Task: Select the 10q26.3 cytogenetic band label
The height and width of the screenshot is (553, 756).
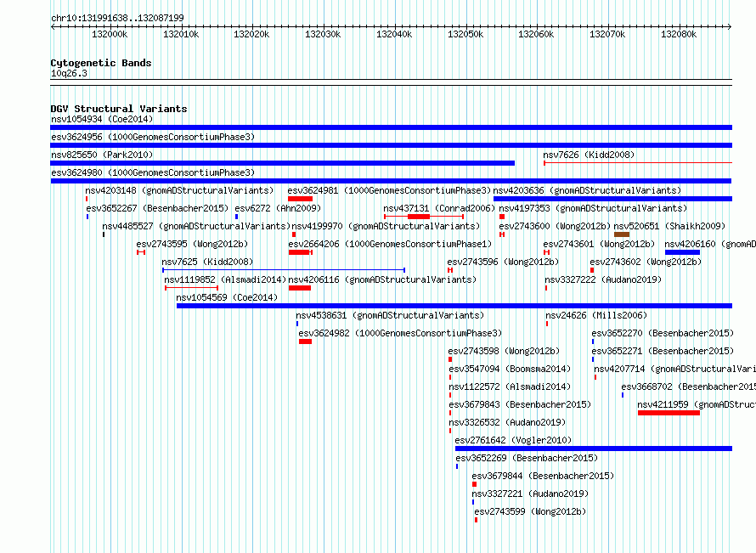Action: [x=69, y=73]
